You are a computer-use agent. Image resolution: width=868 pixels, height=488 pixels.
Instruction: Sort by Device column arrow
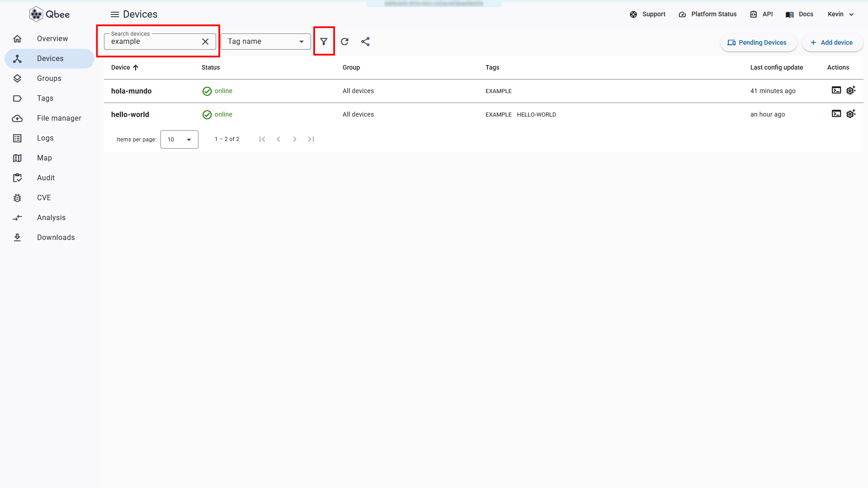(x=136, y=68)
